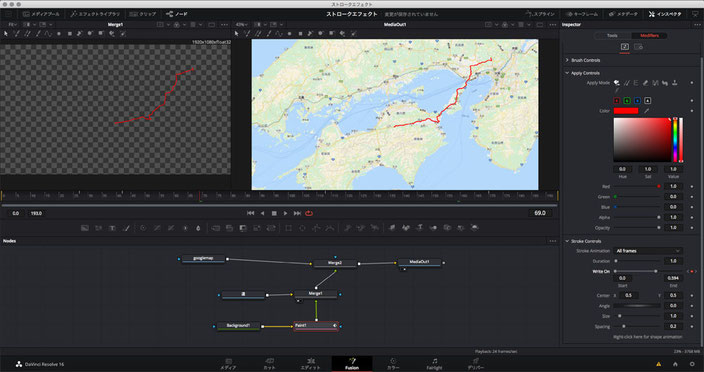
Task: Open the エフェクトライブラリ panel
Action: point(95,14)
